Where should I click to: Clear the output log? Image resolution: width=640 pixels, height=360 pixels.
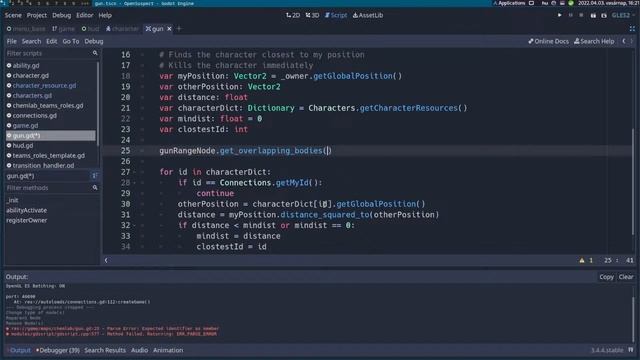[626, 277]
